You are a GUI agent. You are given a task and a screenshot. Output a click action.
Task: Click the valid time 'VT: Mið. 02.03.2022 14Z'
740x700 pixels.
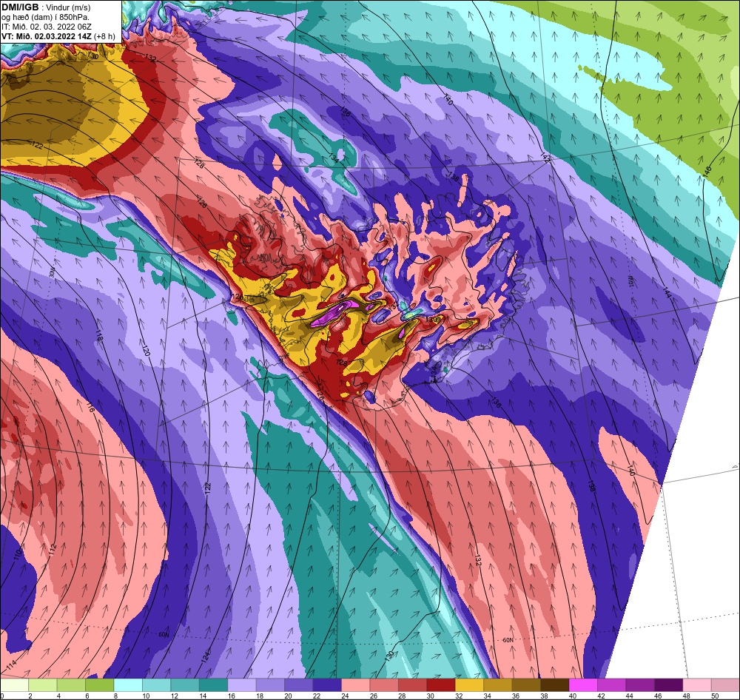coord(47,36)
